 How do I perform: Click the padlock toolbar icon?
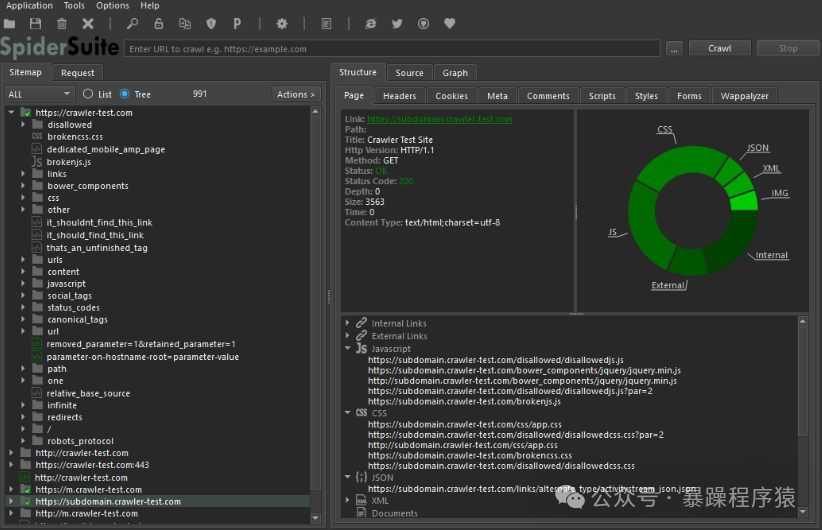(159, 23)
